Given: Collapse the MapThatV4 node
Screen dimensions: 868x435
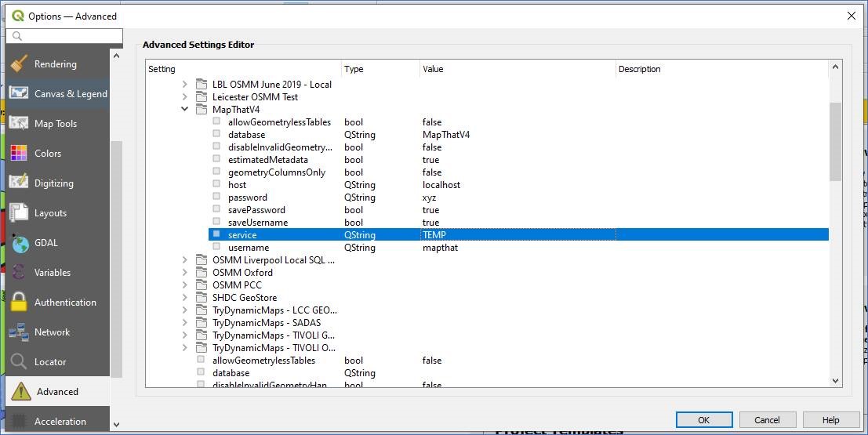Looking at the screenshot, I should (185, 110).
